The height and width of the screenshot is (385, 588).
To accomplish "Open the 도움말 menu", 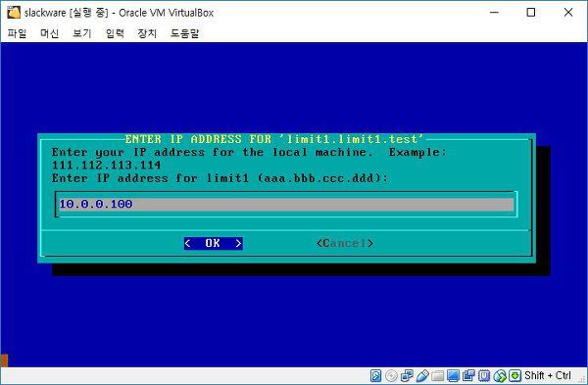I will (x=184, y=33).
